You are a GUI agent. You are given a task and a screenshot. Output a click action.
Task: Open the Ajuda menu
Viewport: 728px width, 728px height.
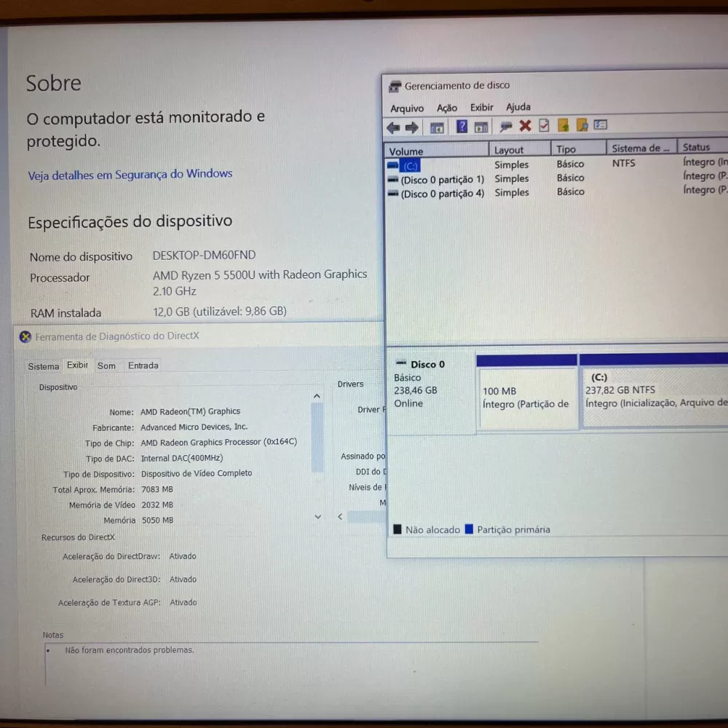pos(518,107)
